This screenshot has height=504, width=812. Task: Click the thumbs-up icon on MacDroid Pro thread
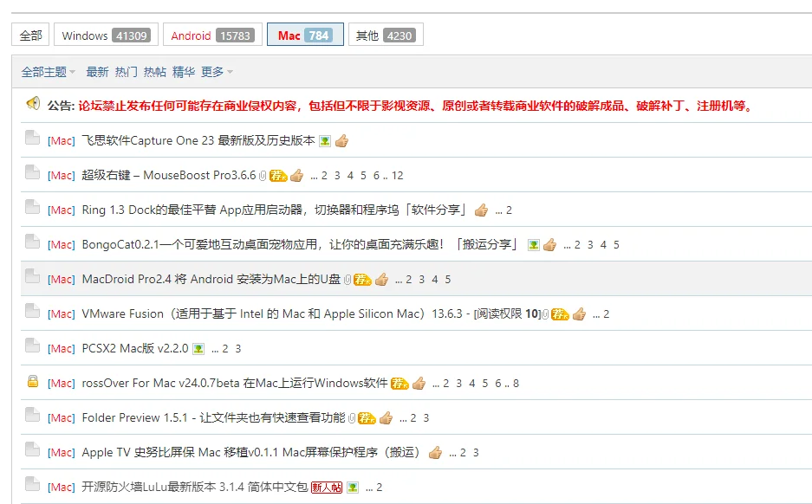(382, 279)
